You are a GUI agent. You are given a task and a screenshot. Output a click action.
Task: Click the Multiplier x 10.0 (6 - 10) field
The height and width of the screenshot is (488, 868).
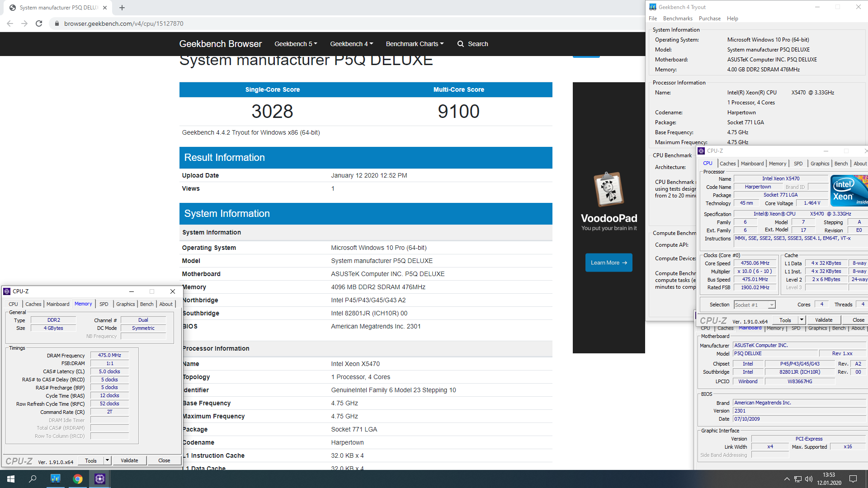tap(755, 271)
